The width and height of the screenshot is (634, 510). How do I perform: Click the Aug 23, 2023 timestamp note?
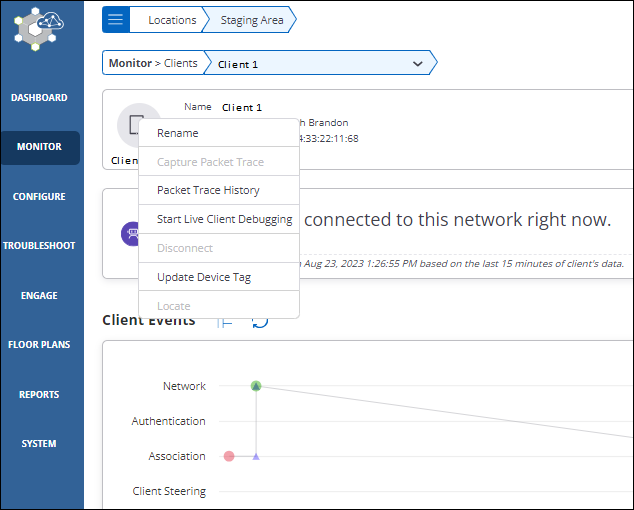[462, 264]
